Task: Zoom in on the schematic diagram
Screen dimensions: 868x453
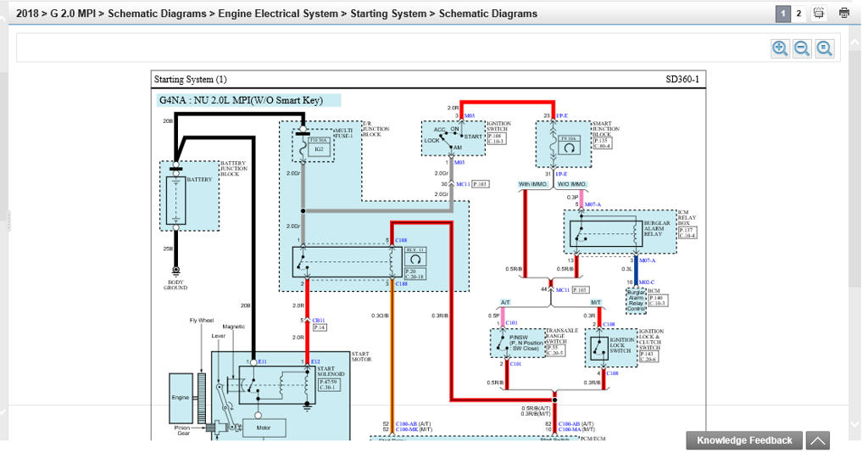Action: click(780, 48)
